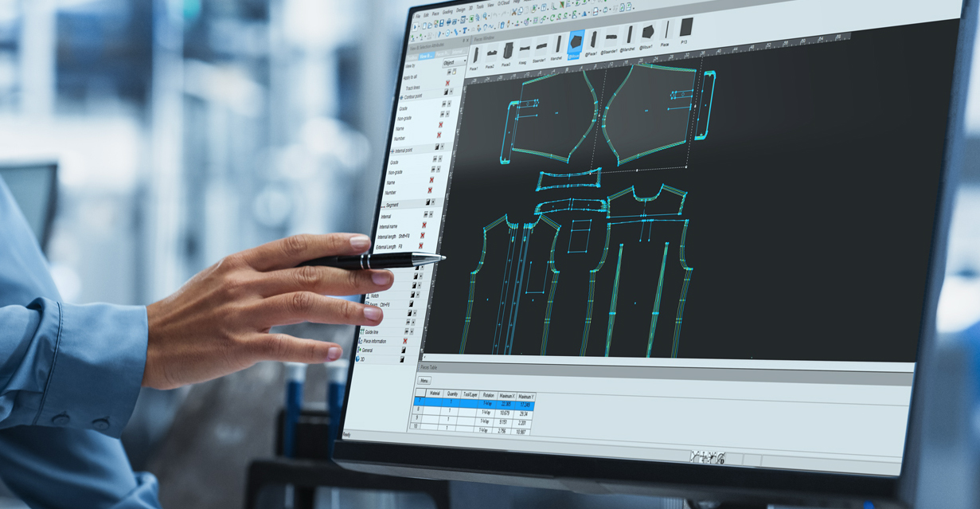Viewport: 980px width, 509px height.
Task: Click the 3D section globe icon
Action: pyautogui.click(x=357, y=359)
